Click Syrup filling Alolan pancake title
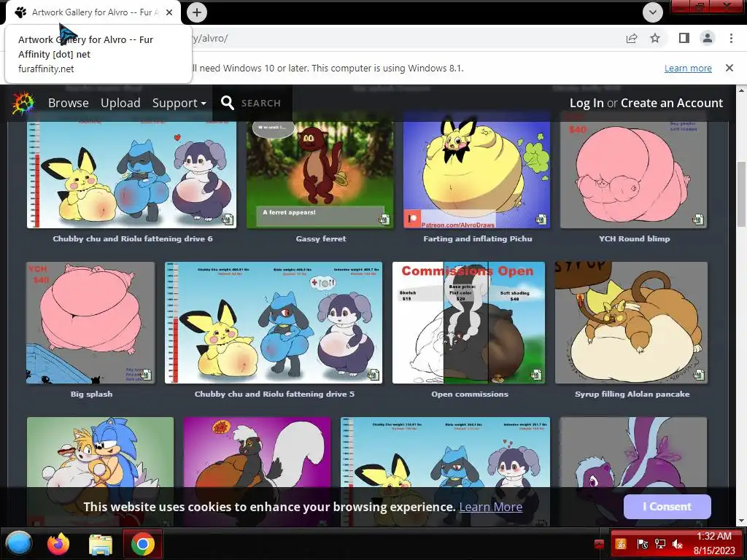The width and height of the screenshot is (747, 560). click(x=632, y=394)
